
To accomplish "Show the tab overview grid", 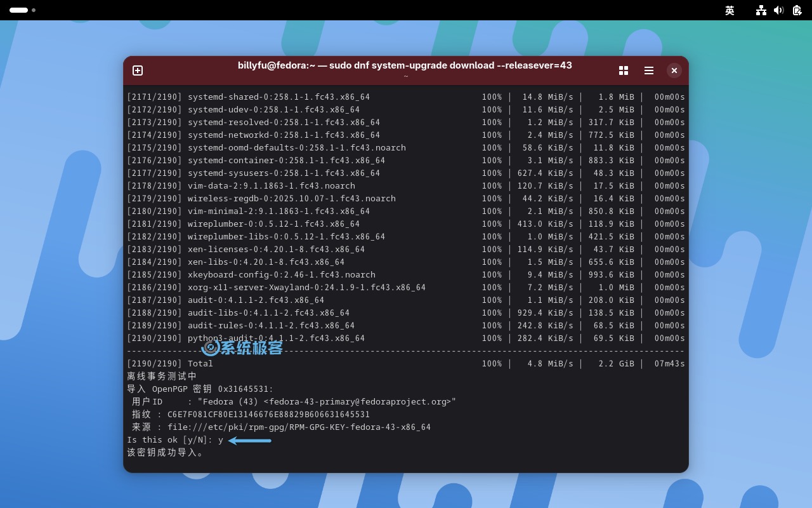I will [x=623, y=70].
